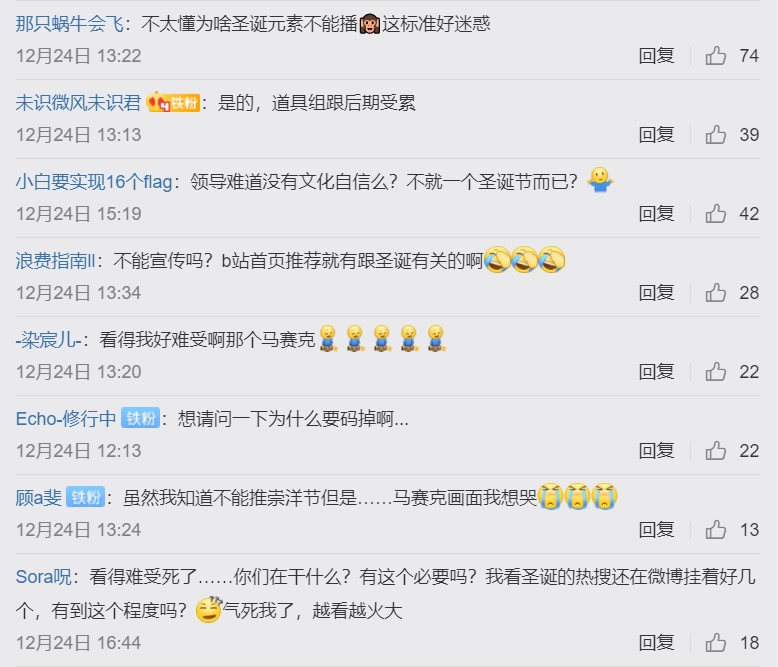The height and width of the screenshot is (667, 778).
Task: Reply to Sora呪's comment at 16:44
Action: [656, 643]
